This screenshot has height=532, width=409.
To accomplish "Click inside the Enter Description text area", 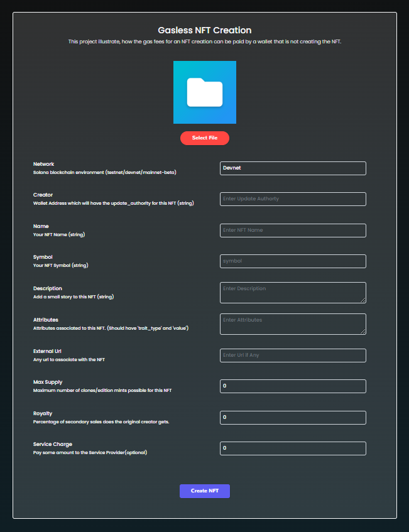I will pyautogui.click(x=293, y=292).
